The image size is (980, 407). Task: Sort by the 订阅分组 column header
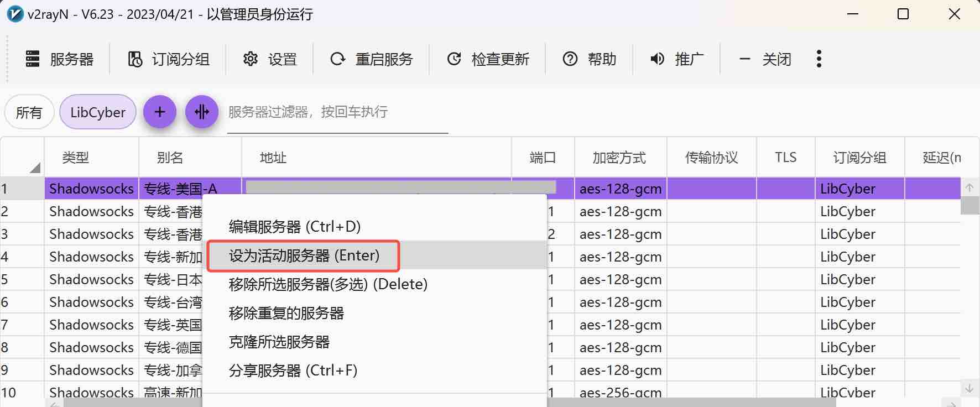pyautogui.click(x=860, y=158)
